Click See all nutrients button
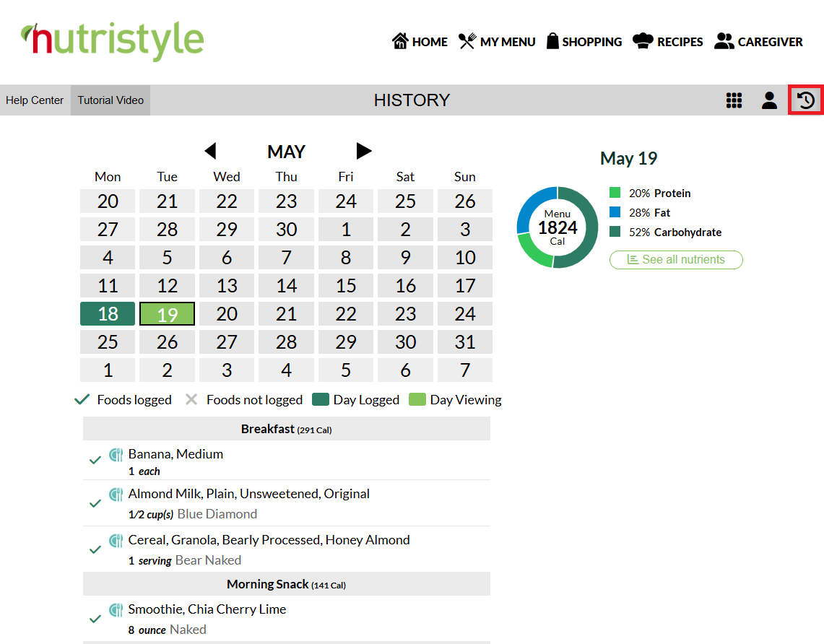 (676, 259)
